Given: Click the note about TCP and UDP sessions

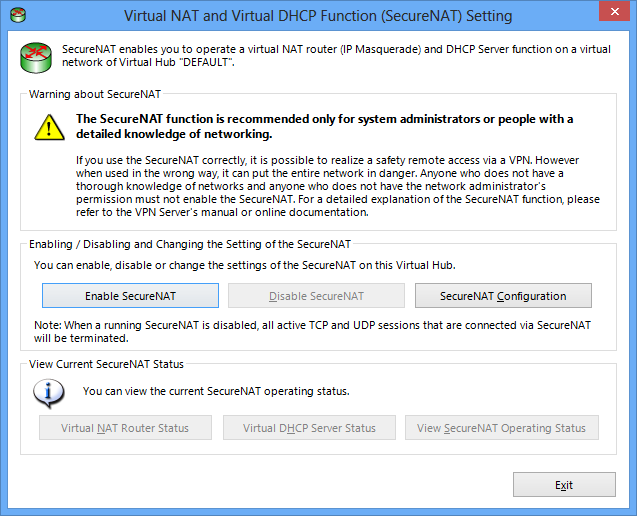Looking at the screenshot, I should pos(312,332).
